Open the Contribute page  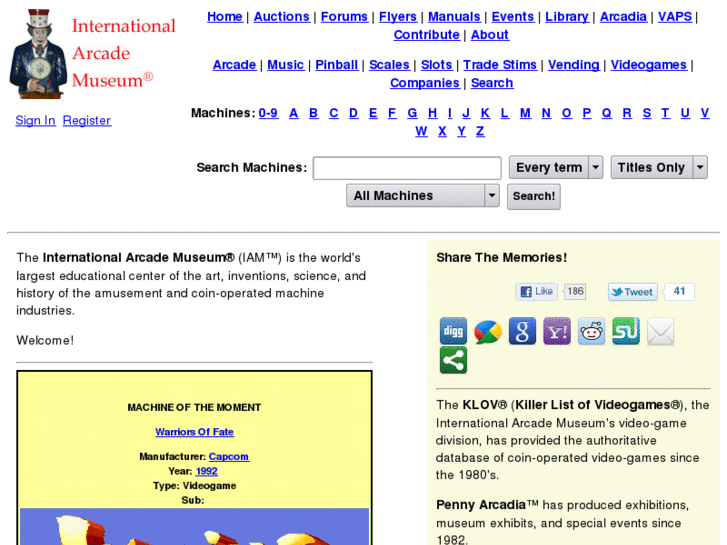click(427, 35)
